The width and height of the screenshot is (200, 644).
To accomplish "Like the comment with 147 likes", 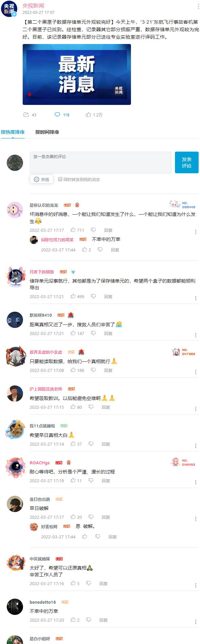I will click(73, 333).
